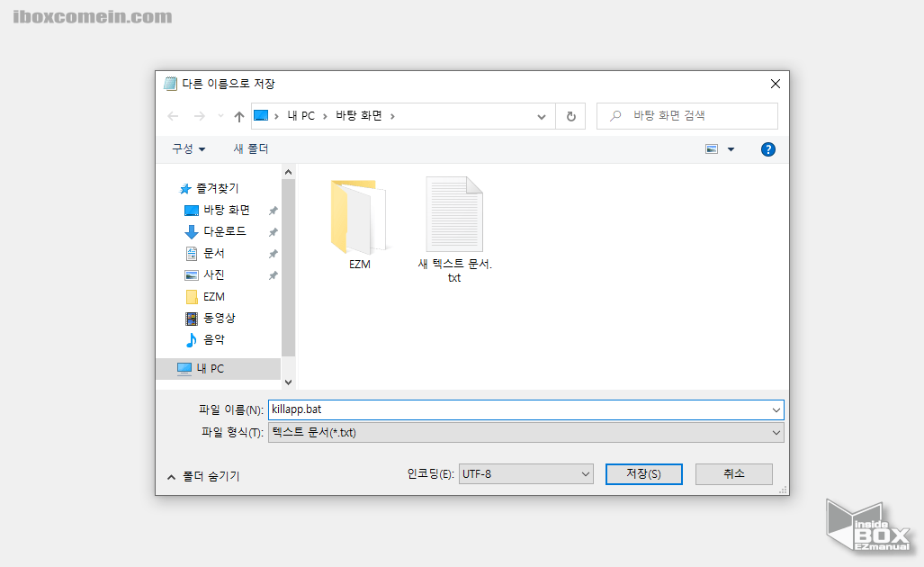Screen dimensions: 924x567
Task: Refresh the current folder view
Action: pos(572,115)
